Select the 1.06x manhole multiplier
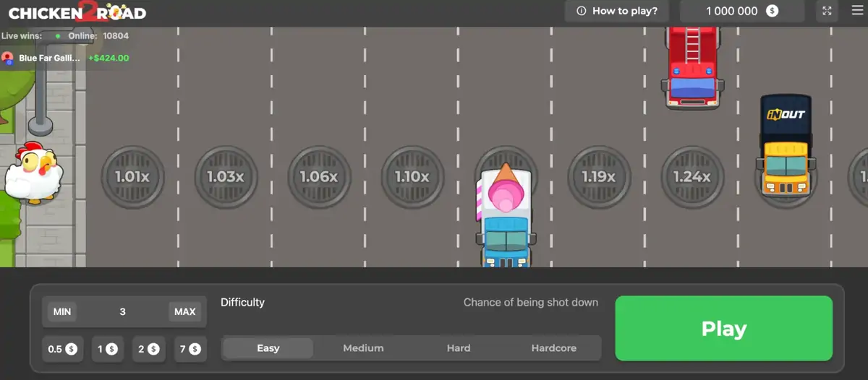The image size is (868, 380). click(x=319, y=177)
